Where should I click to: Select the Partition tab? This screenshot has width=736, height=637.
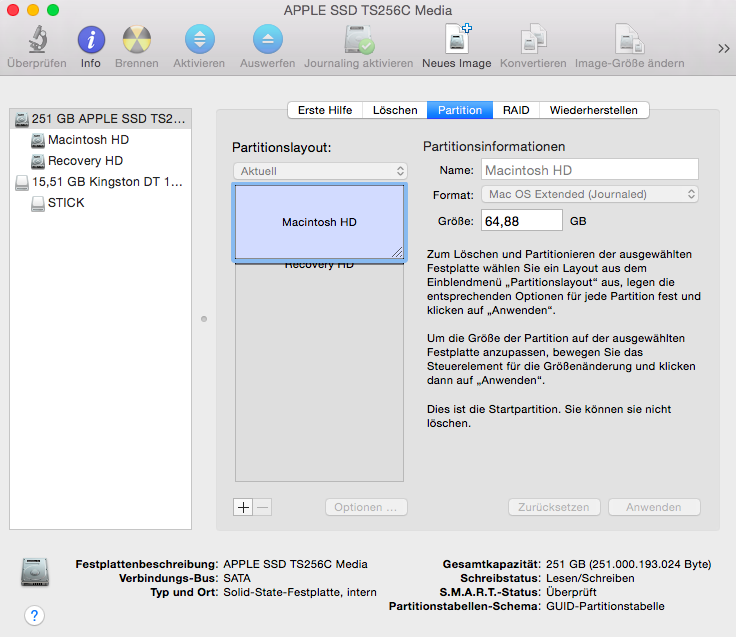point(460,110)
